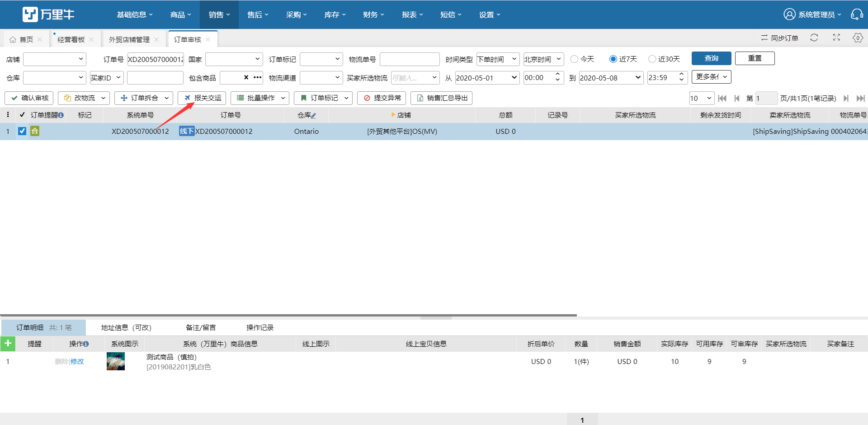The image size is (868, 425).
Task: Open the 店铺 dropdown
Action: [54, 59]
